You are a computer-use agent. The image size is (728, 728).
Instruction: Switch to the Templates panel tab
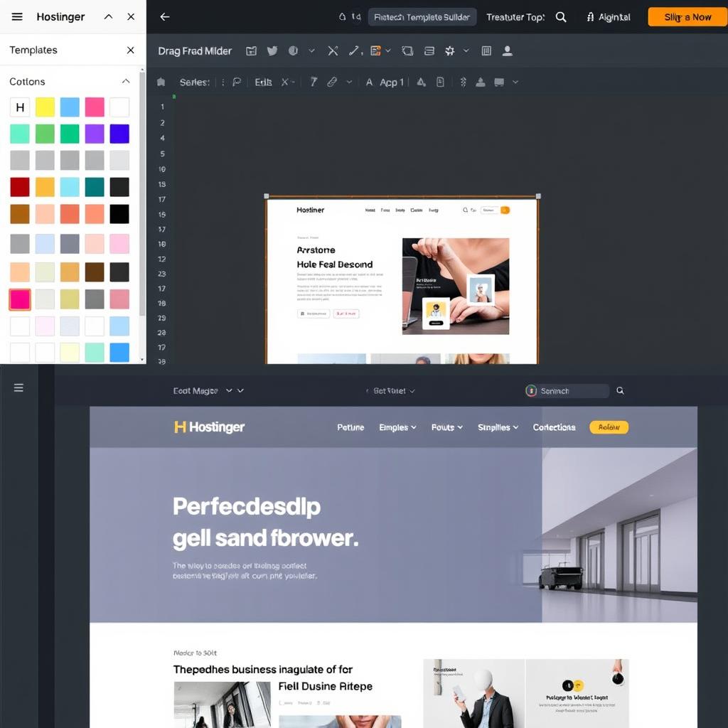(33, 50)
